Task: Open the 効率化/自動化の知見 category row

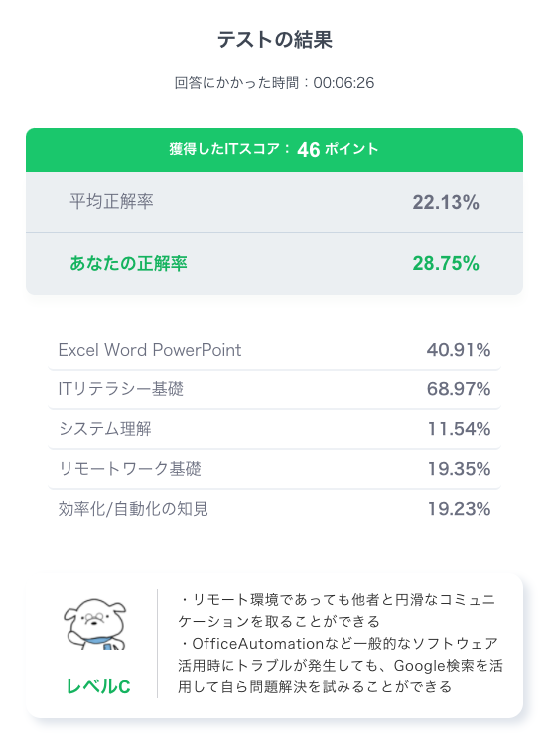Action: click(x=274, y=509)
